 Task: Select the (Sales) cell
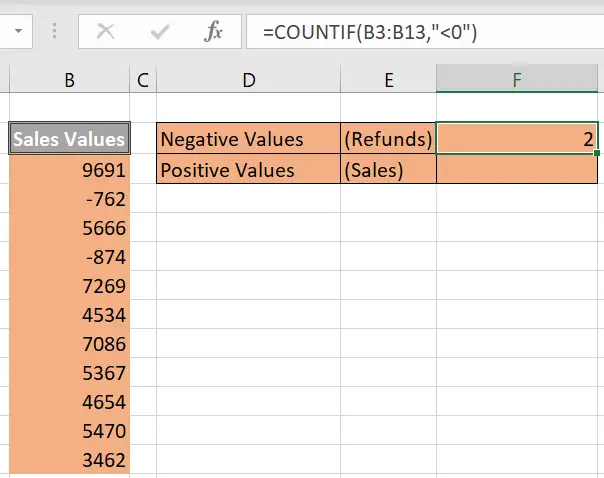[x=388, y=169]
